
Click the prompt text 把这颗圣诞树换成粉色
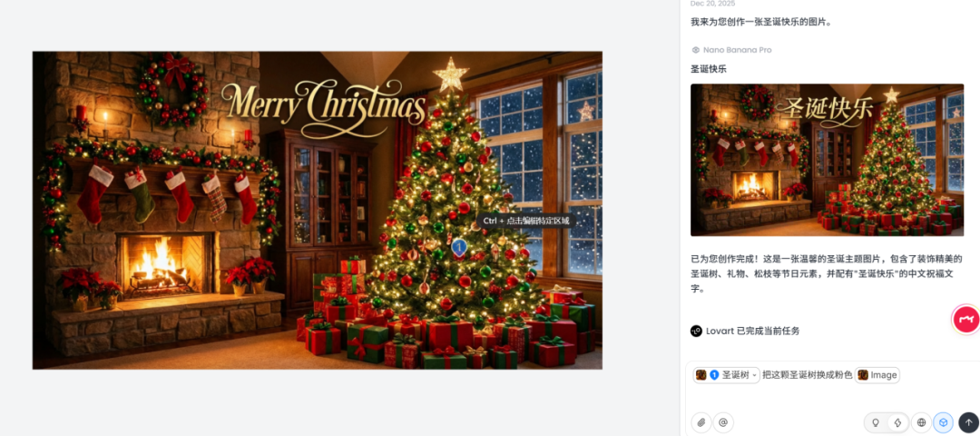pyautogui.click(x=807, y=375)
